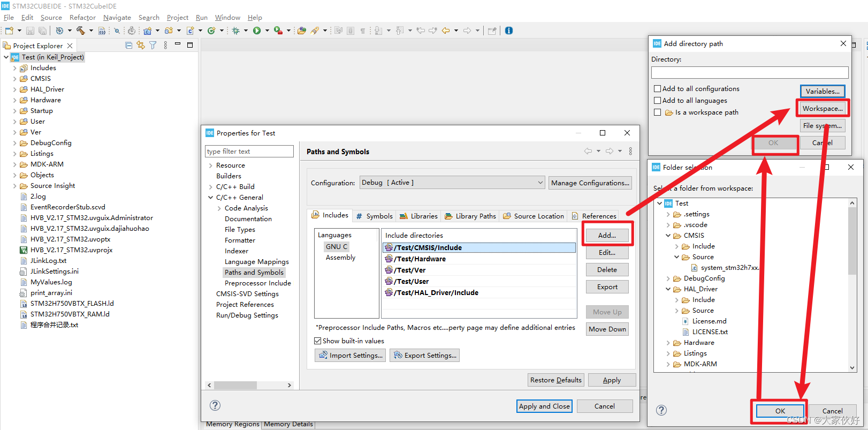This screenshot has height=430, width=868.
Task: Click back arrow in Paths and Symbols header
Action: pos(588,152)
